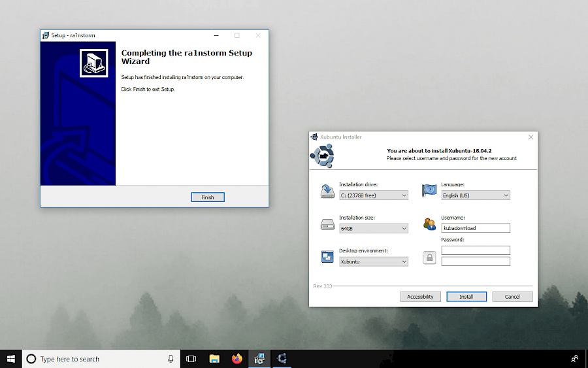
Task: Click the installation drive icon
Action: coord(327,191)
